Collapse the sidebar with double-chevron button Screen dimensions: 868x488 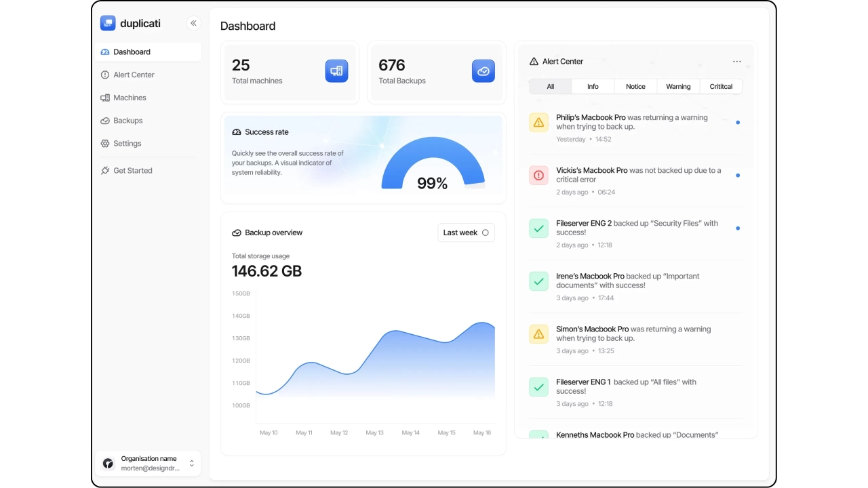tap(193, 23)
